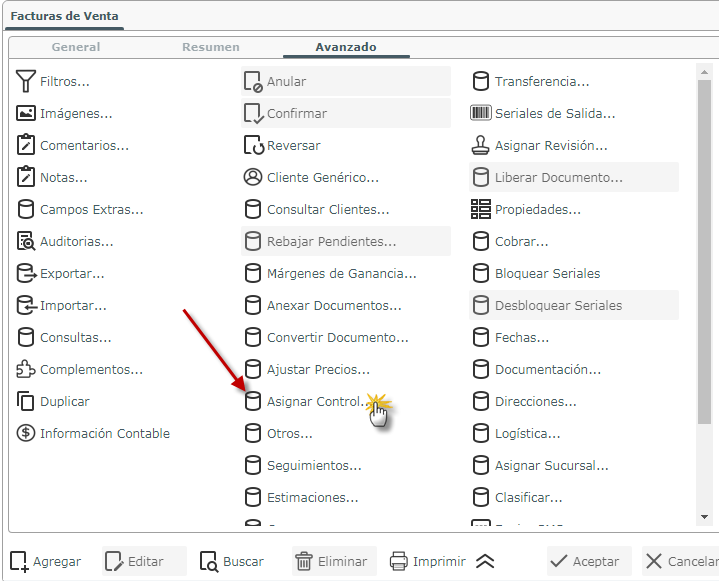Screen dimensions: 719x581
Task: Click the Editar button
Action: tap(144, 561)
